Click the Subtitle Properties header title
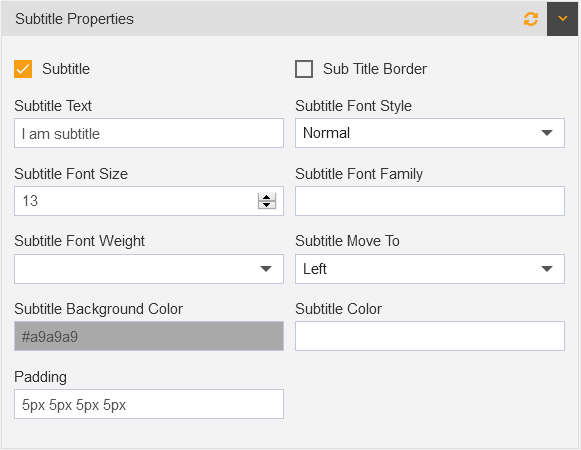The height and width of the screenshot is (450, 581). 74,19
